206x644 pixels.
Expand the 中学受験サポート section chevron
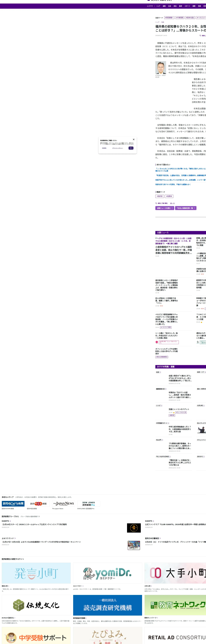coord(168,423)
